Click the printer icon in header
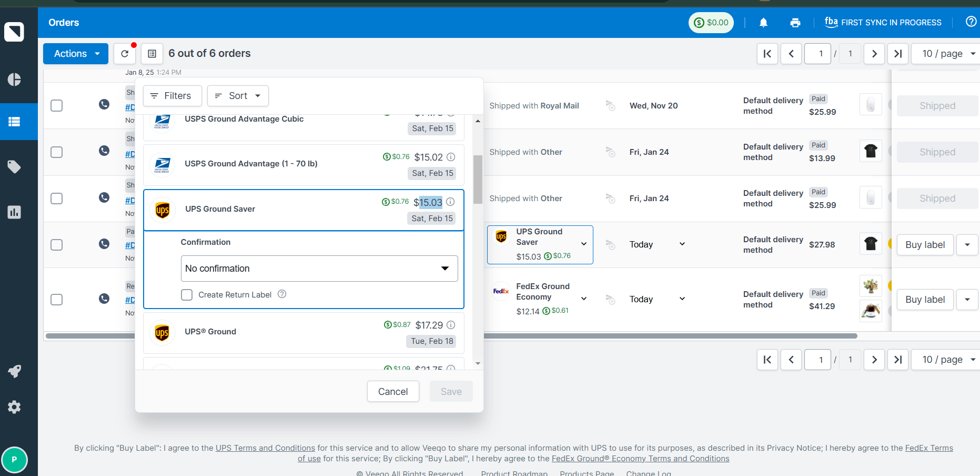The width and height of the screenshot is (980, 476). [795, 23]
